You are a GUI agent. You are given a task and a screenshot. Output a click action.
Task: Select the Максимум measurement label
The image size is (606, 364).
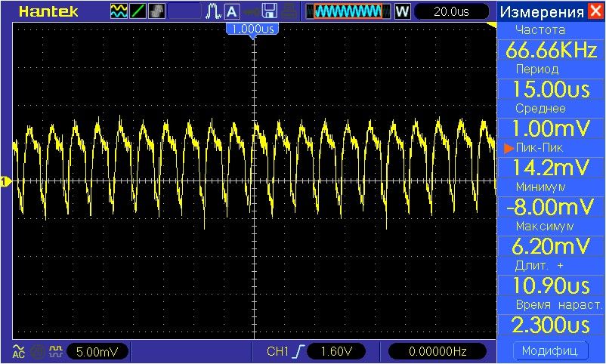(545, 227)
